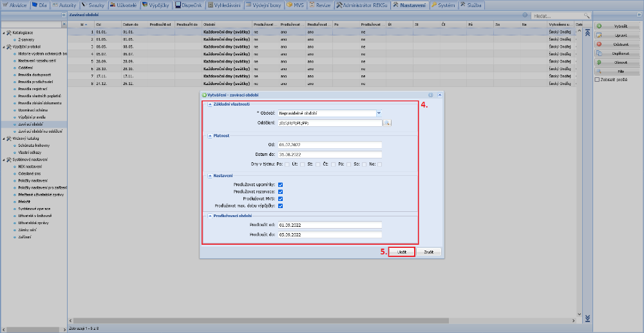The width and height of the screenshot is (644, 333).
Task: Toggle the Prodlužovat MVS checkbox
Action: (x=280, y=198)
